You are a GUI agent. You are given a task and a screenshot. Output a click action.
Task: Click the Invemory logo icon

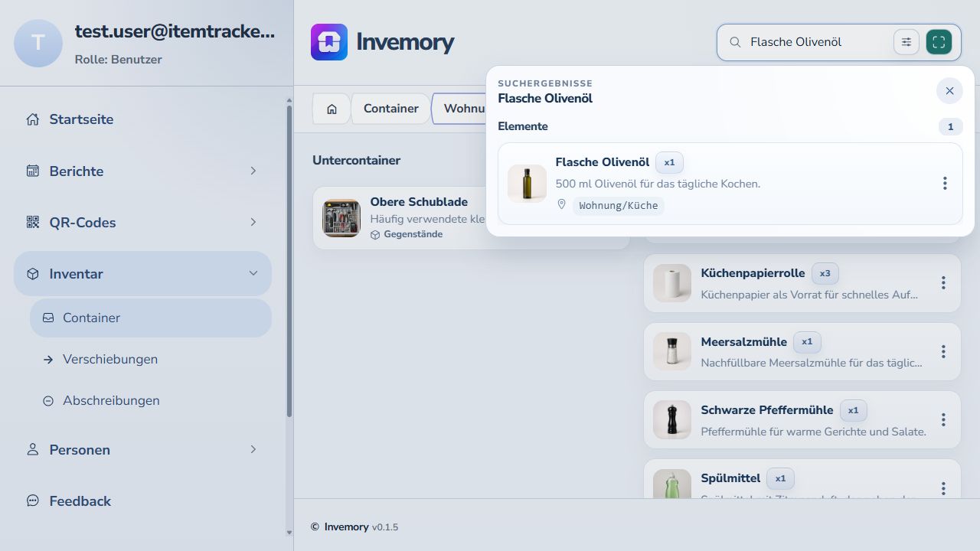pyautogui.click(x=329, y=42)
